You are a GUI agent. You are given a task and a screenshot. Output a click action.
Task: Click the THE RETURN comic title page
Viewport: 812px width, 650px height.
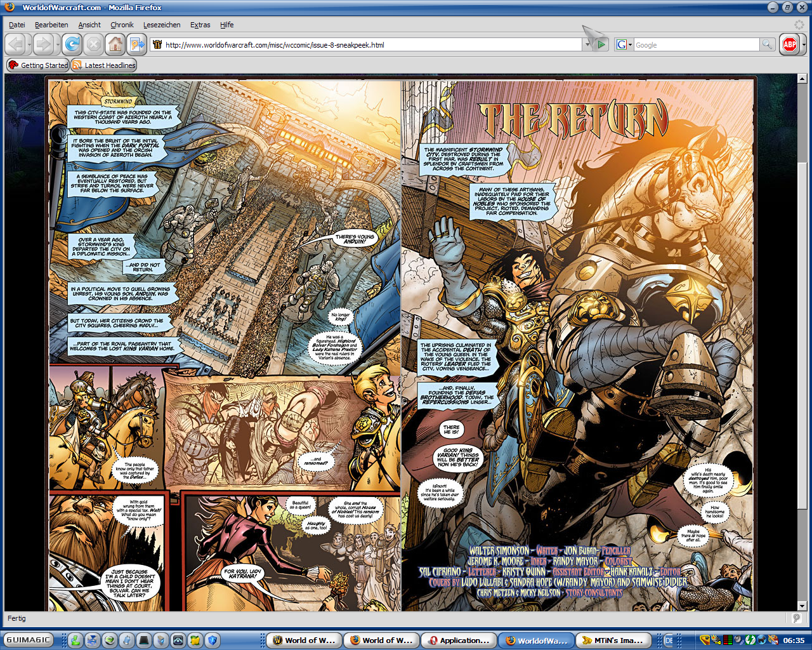(x=578, y=346)
